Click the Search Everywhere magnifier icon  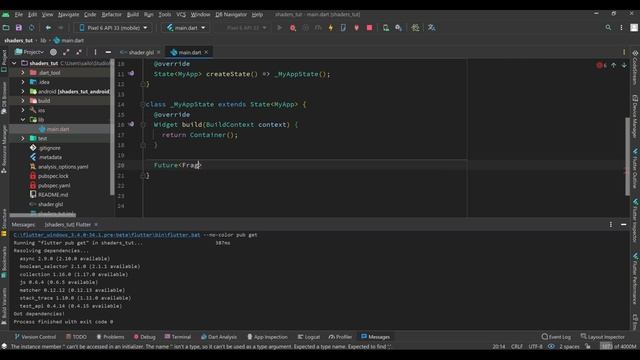tap(608, 28)
